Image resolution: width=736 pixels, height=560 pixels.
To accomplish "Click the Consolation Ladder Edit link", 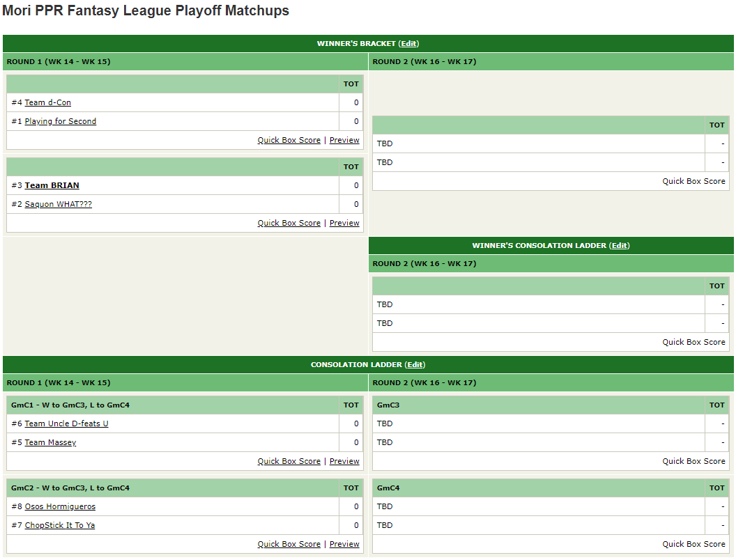I will point(415,365).
